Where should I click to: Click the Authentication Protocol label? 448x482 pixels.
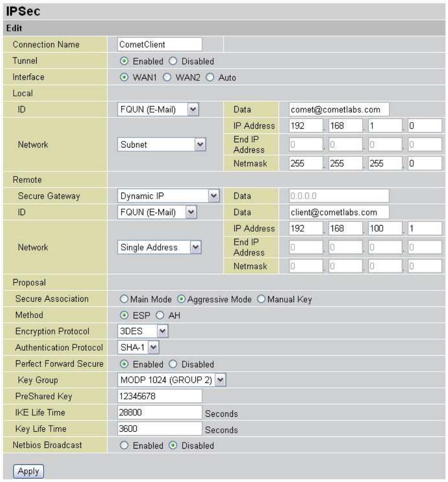(59, 347)
